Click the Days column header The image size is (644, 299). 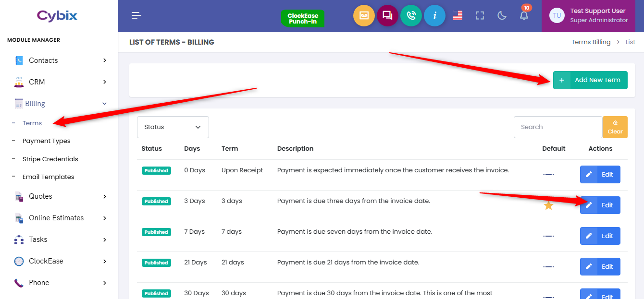192,149
